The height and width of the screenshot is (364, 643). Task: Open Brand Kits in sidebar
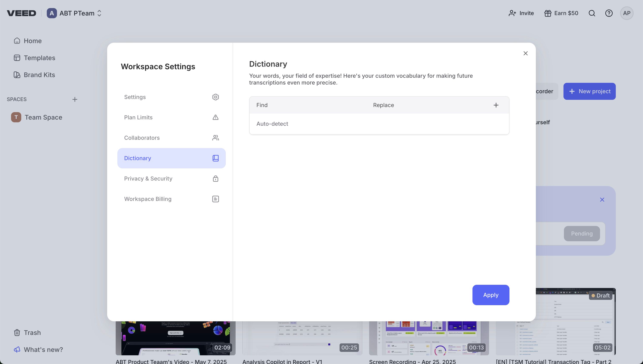(34, 75)
